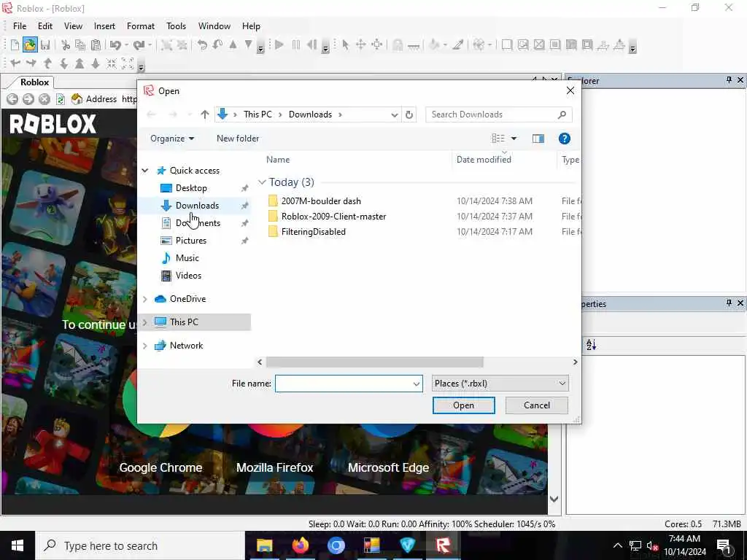This screenshot has width=747, height=560.
Task: Open the File menu
Action: coord(20,26)
